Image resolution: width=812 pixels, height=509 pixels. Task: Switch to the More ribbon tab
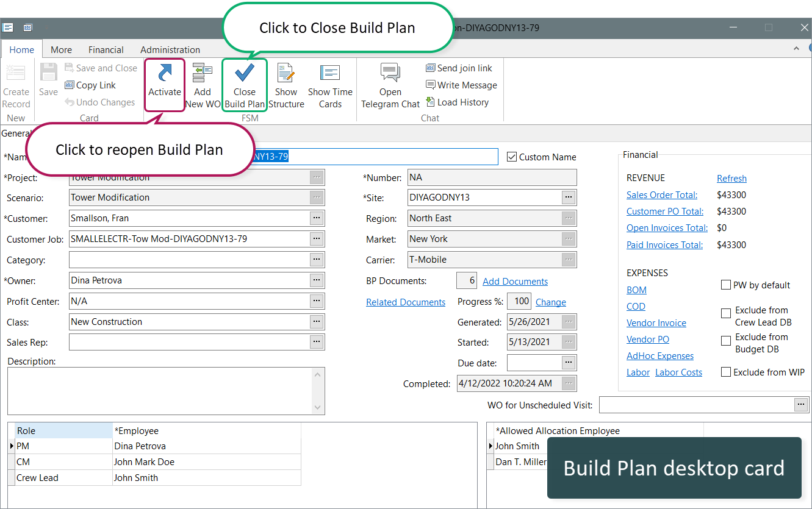click(61, 50)
